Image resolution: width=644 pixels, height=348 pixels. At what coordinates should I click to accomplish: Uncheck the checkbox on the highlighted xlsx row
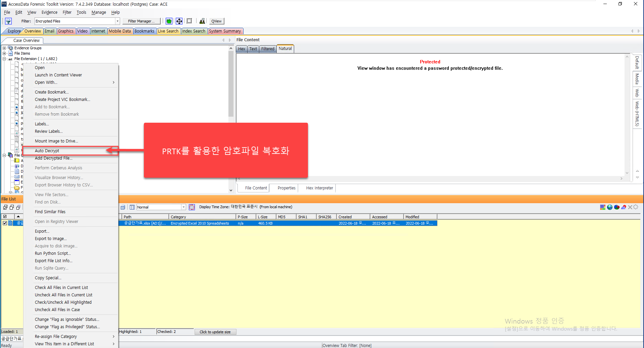coord(5,223)
